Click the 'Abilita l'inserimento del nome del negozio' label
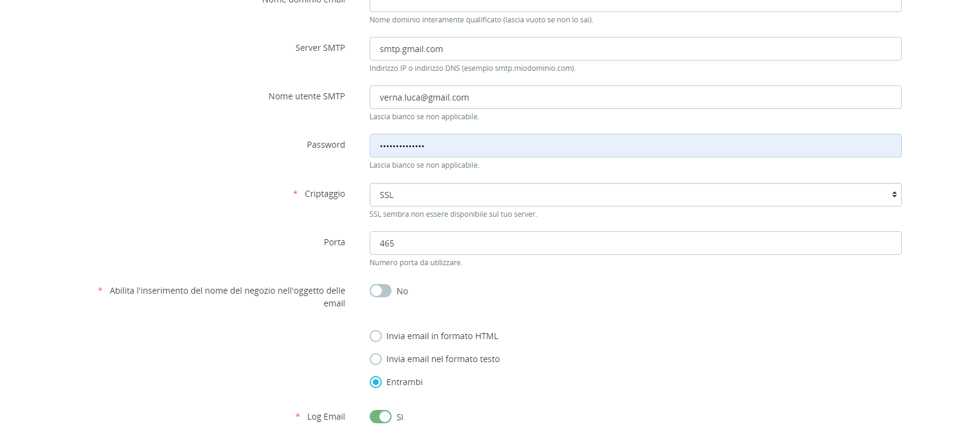Viewport: 980px width, 439px height. [227, 291]
